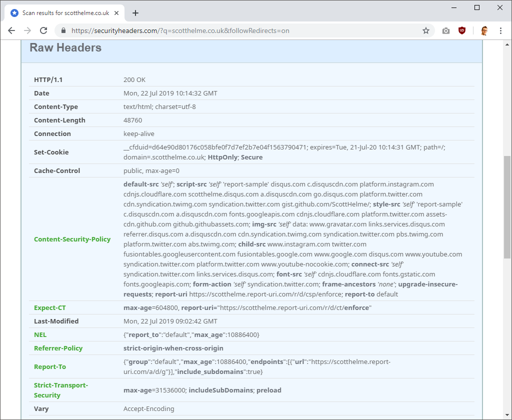
Task: Click the Expect-CT header name
Action: [49, 307]
